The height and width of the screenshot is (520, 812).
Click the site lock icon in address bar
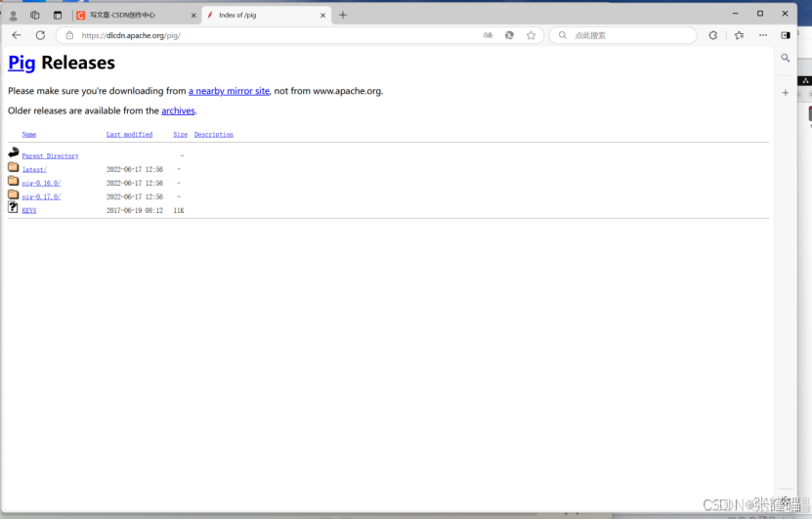[69, 35]
